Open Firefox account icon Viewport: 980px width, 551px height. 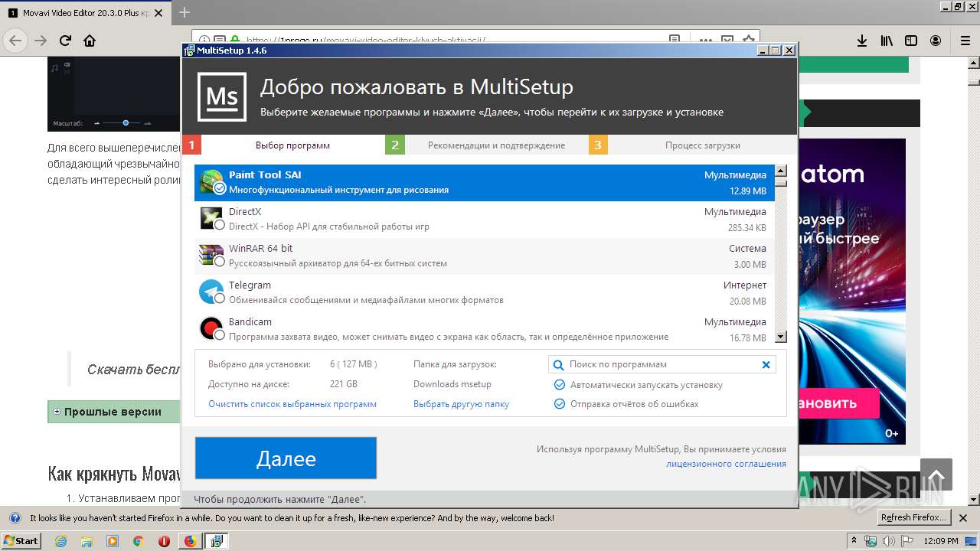(x=936, y=41)
